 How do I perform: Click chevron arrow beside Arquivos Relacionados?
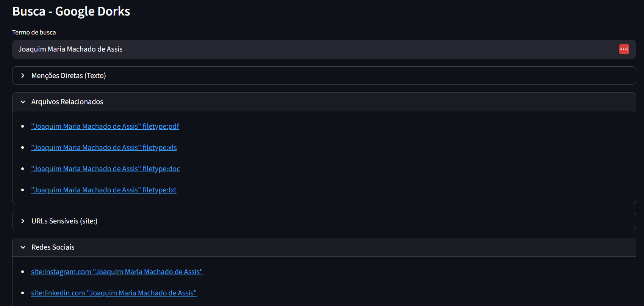pos(23,102)
